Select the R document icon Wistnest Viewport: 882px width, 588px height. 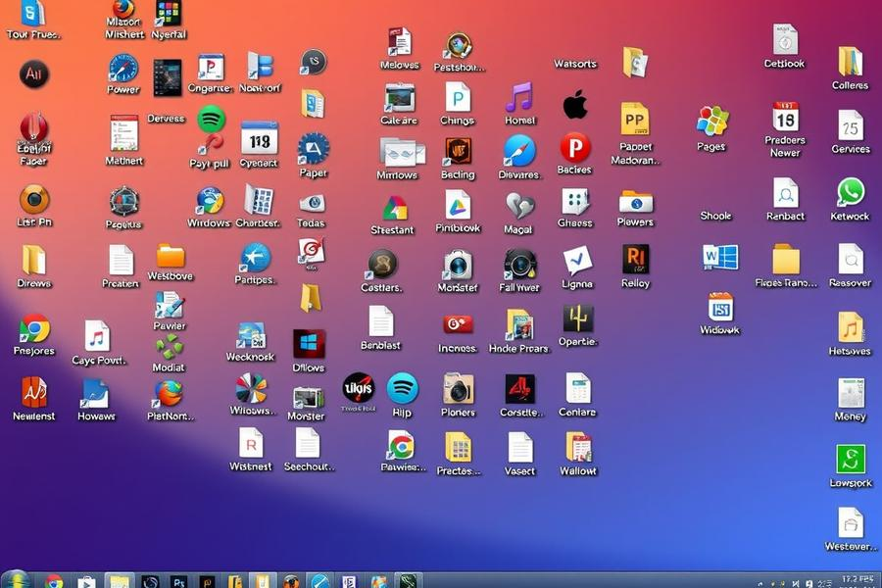tap(251, 443)
